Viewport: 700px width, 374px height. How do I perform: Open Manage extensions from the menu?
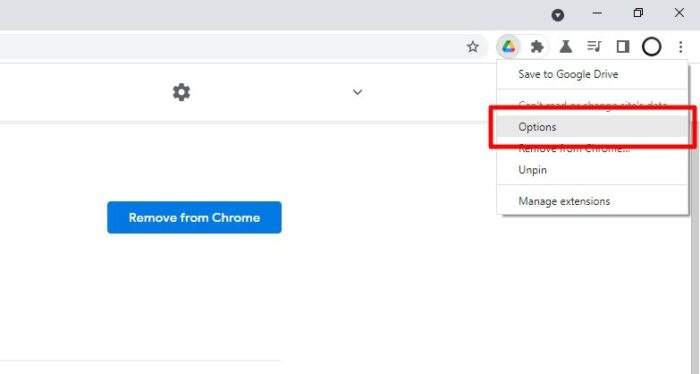[592, 201]
